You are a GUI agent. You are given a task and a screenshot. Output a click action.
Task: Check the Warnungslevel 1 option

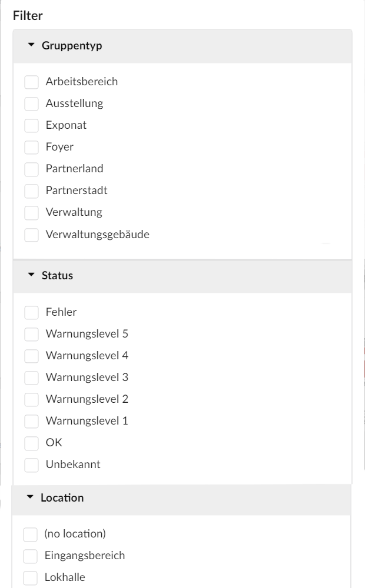(31, 420)
